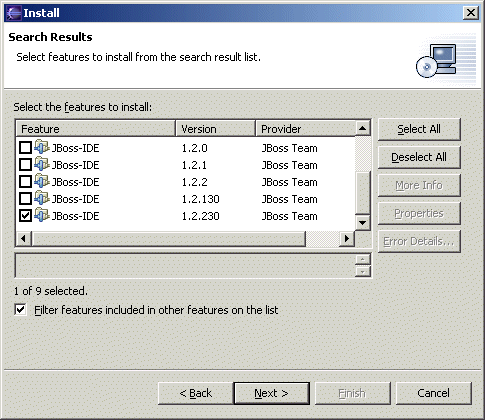The height and width of the screenshot is (420, 485).
Task: Click JBoss Team provider in 1.2.230 row
Action: click(x=289, y=216)
